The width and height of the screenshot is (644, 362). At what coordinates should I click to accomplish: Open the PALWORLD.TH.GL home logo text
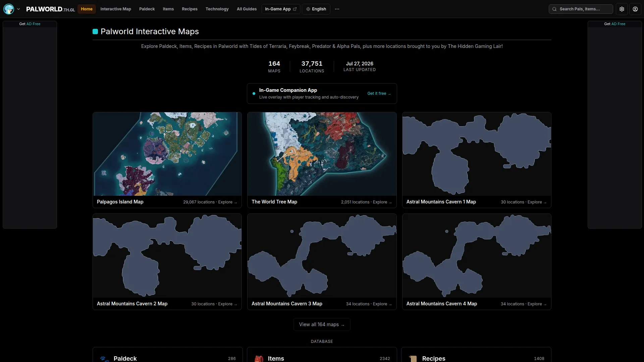click(x=50, y=9)
